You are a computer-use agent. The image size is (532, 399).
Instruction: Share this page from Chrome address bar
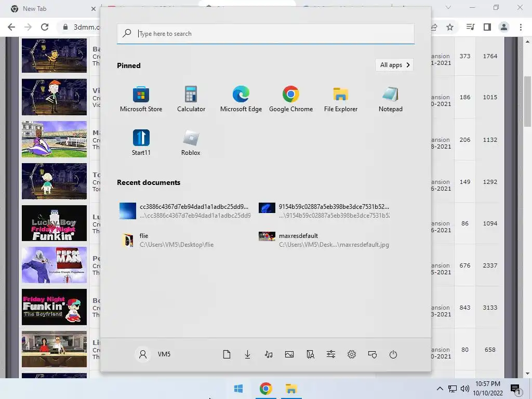click(434, 27)
